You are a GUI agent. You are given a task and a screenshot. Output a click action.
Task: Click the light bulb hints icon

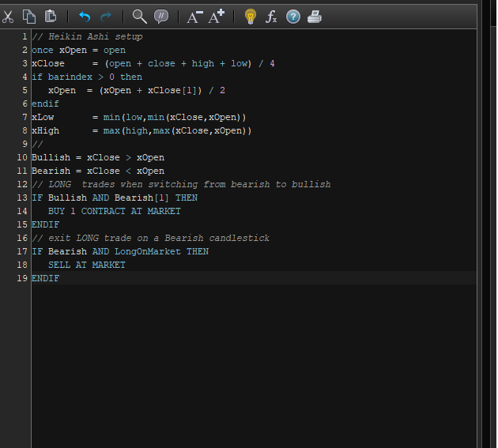coord(251,17)
